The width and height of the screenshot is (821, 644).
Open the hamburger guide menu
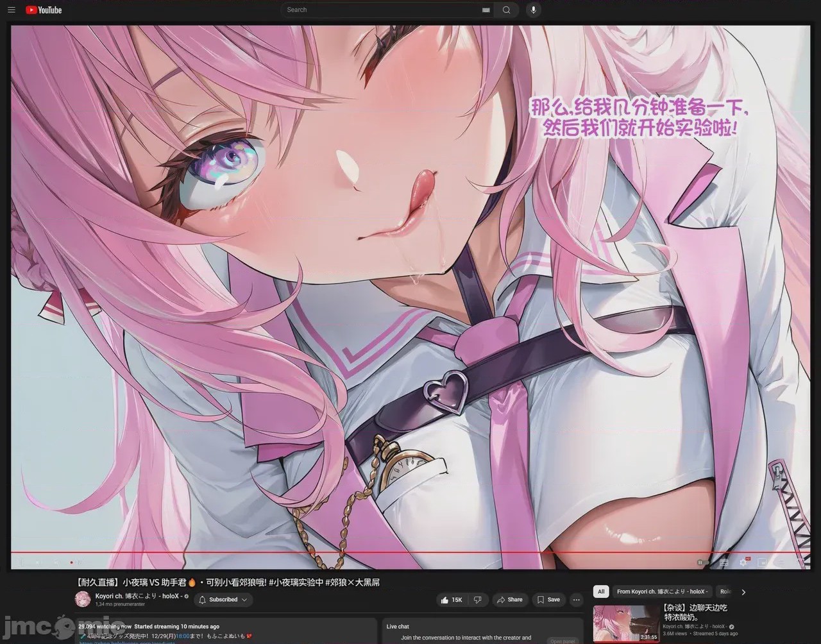click(11, 10)
